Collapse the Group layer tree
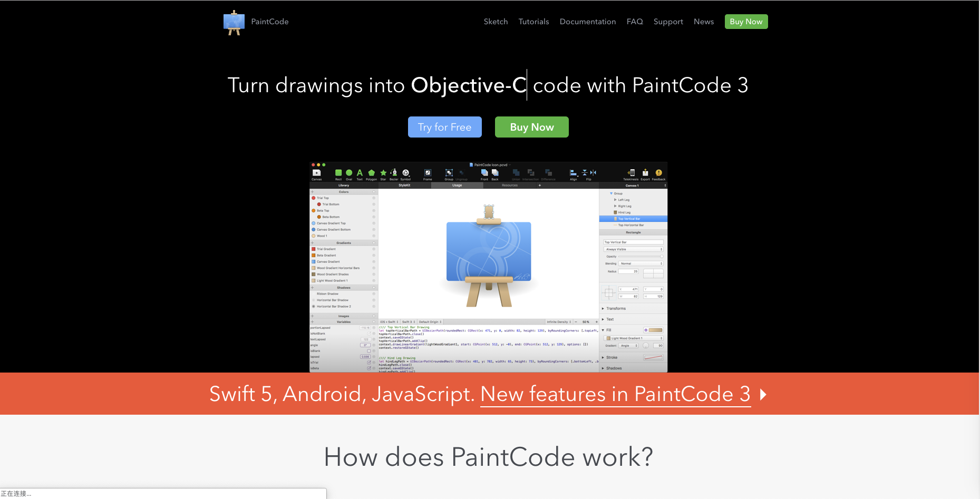This screenshot has height=499, width=980. tap(611, 193)
